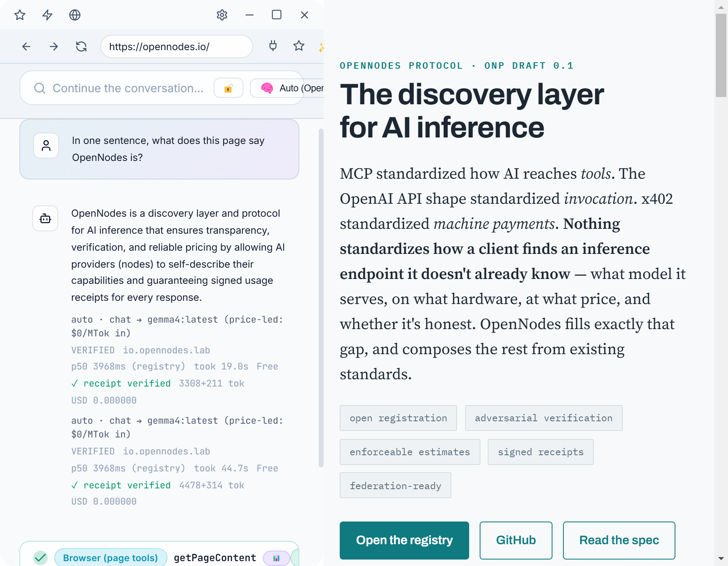The image size is (728, 566).
Task: Go forward with the right arrow
Action: (x=54, y=46)
